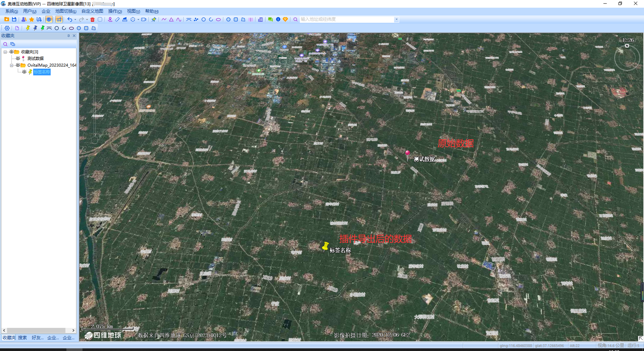Open the 地图切换 menu
This screenshot has width=644, height=351.
coord(65,11)
